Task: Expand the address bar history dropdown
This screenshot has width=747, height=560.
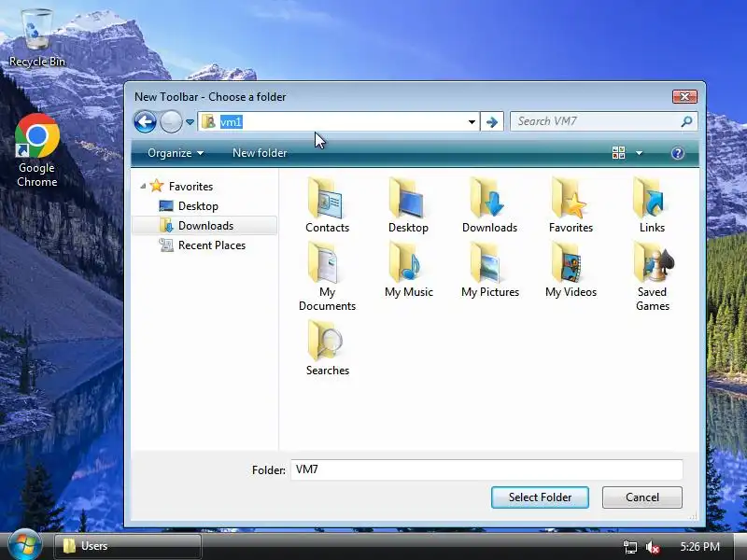Action: [x=472, y=122]
